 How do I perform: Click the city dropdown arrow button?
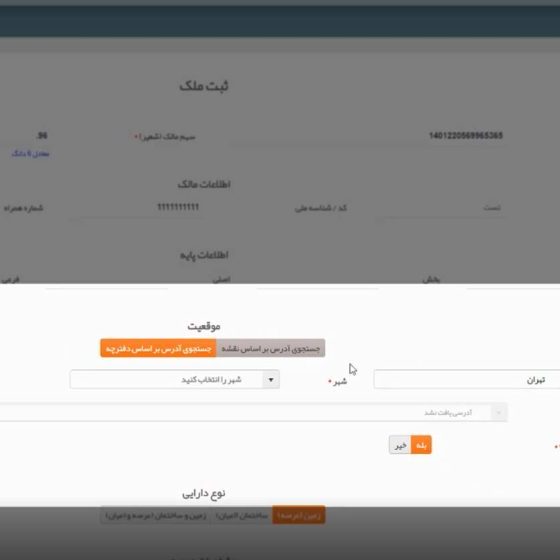coord(271,379)
